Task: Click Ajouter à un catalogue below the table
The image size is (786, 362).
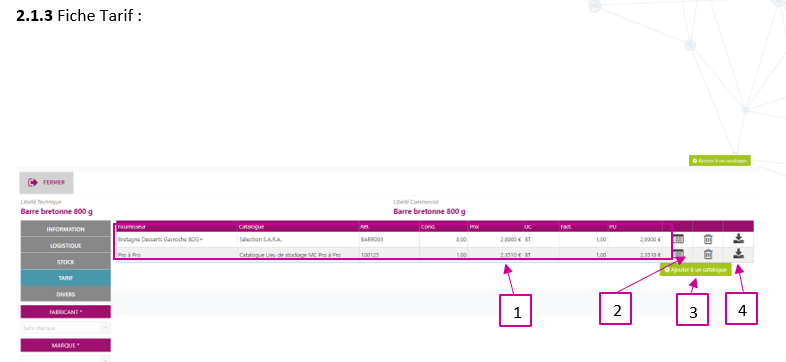Action: 695,270
